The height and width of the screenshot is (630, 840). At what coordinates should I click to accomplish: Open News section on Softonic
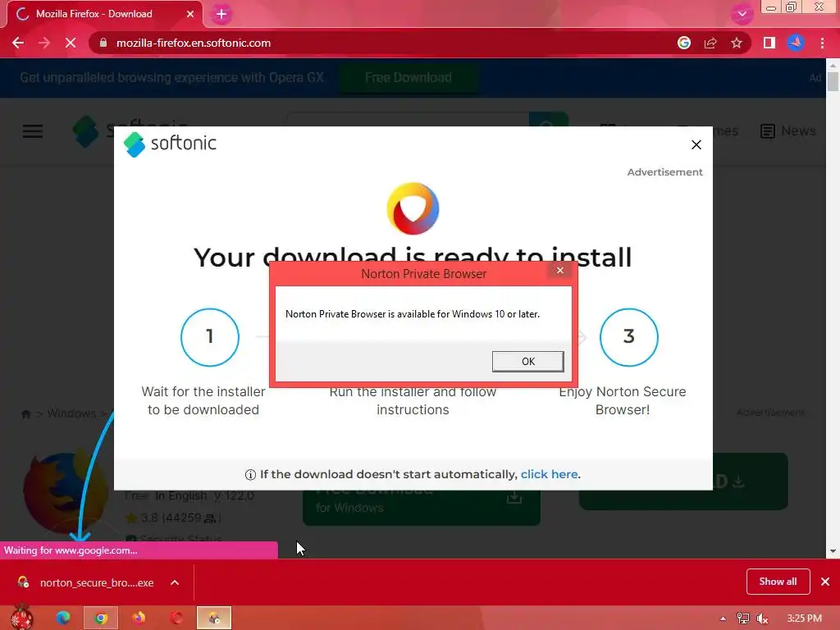[788, 130]
